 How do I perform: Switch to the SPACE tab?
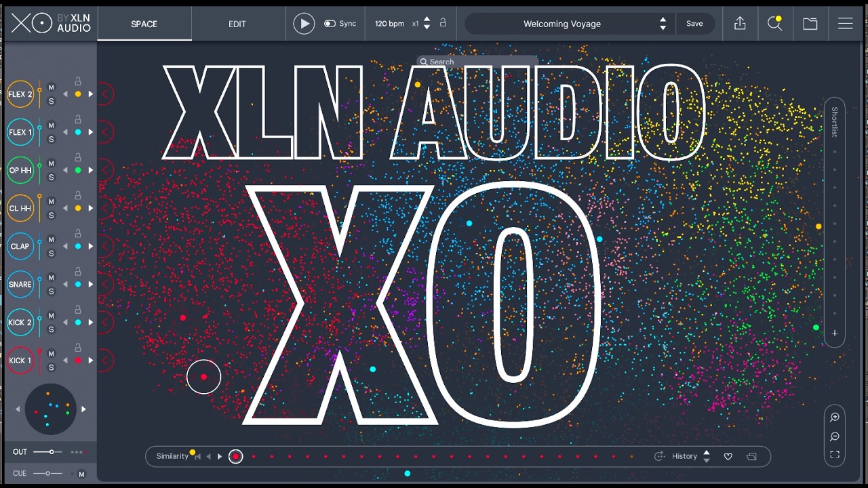[x=144, y=24]
